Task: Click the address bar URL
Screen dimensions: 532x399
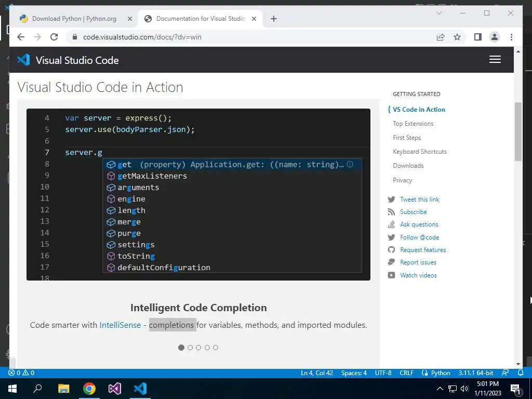Action: tap(142, 37)
